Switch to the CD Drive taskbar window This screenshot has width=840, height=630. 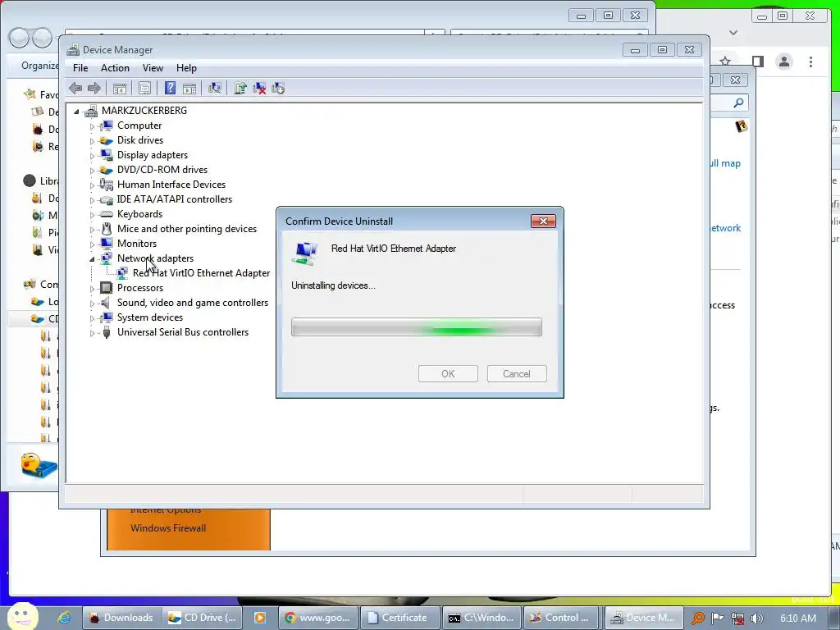(x=202, y=618)
